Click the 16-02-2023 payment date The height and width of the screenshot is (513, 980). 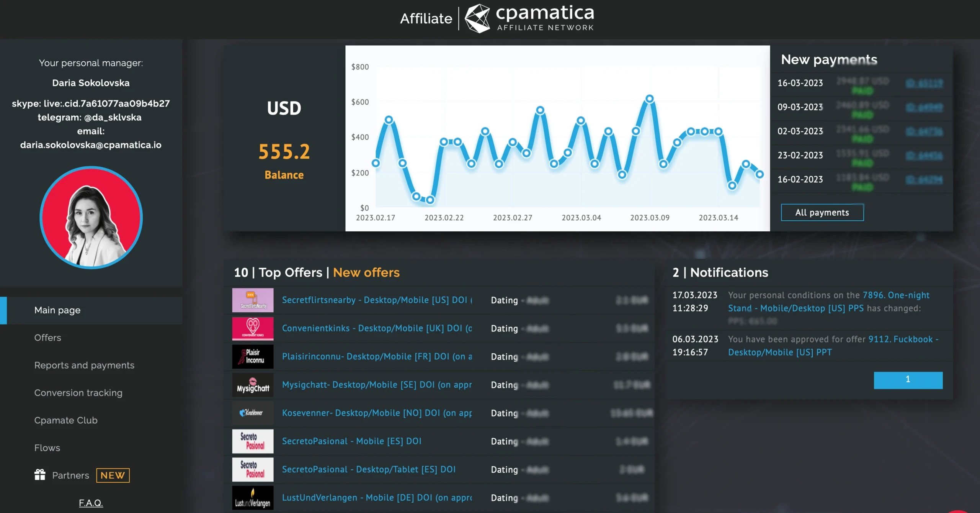pos(800,180)
